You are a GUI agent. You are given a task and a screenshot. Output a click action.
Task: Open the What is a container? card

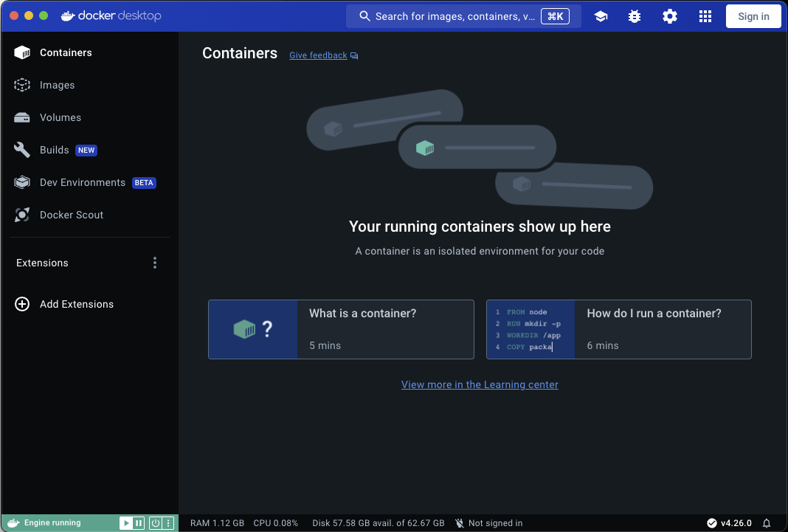tap(341, 330)
